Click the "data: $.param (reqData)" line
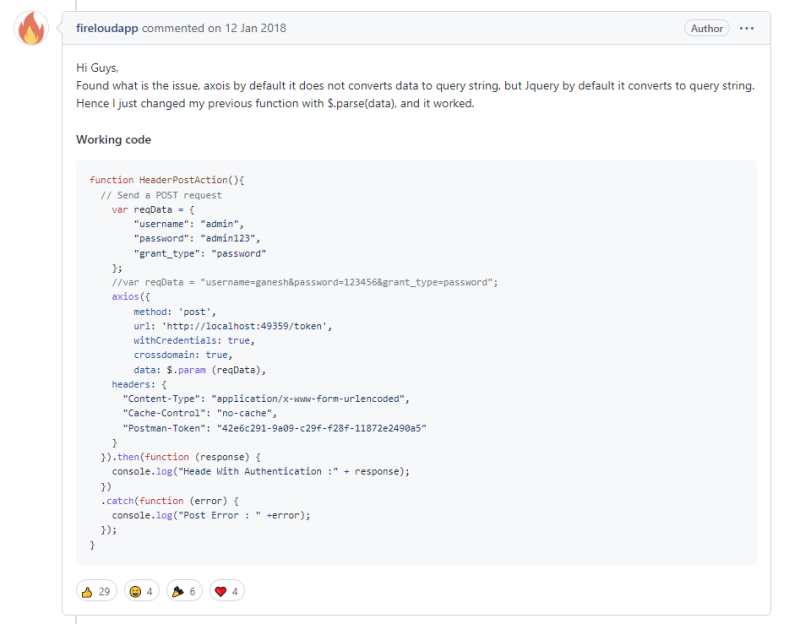Image resolution: width=800 pixels, height=624 pixels. (199, 370)
